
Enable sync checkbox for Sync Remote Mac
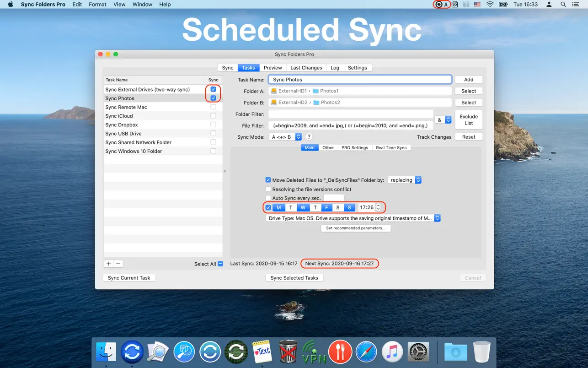click(213, 107)
